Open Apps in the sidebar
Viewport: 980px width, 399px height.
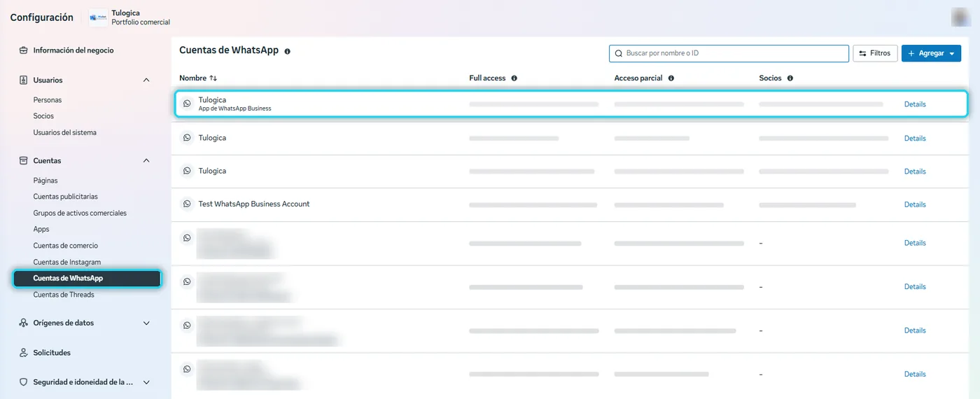pyautogui.click(x=41, y=230)
